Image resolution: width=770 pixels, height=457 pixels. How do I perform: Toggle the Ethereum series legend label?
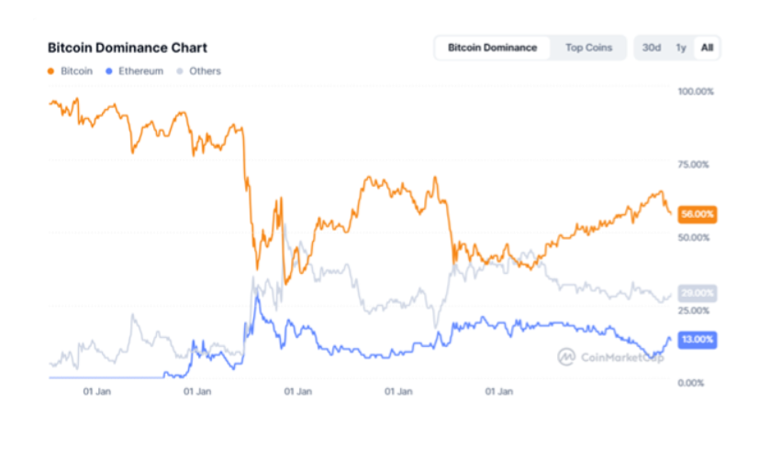[x=140, y=71]
